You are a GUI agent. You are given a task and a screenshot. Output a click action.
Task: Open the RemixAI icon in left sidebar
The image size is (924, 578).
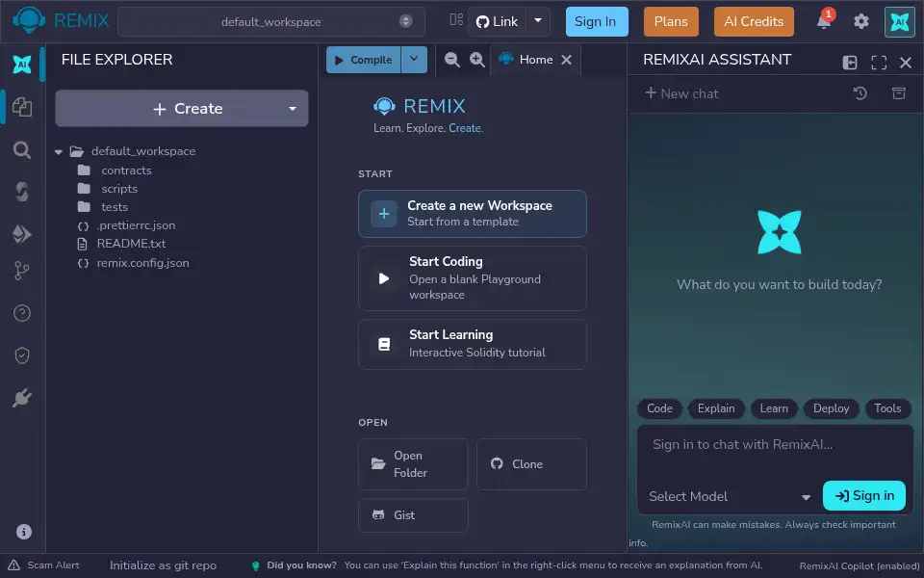[x=22, y=64]
